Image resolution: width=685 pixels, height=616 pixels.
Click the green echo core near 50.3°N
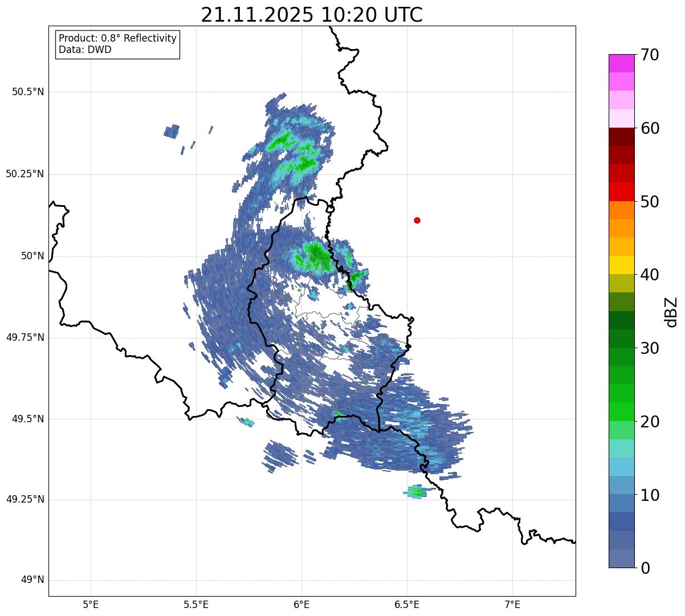(305, 164)
